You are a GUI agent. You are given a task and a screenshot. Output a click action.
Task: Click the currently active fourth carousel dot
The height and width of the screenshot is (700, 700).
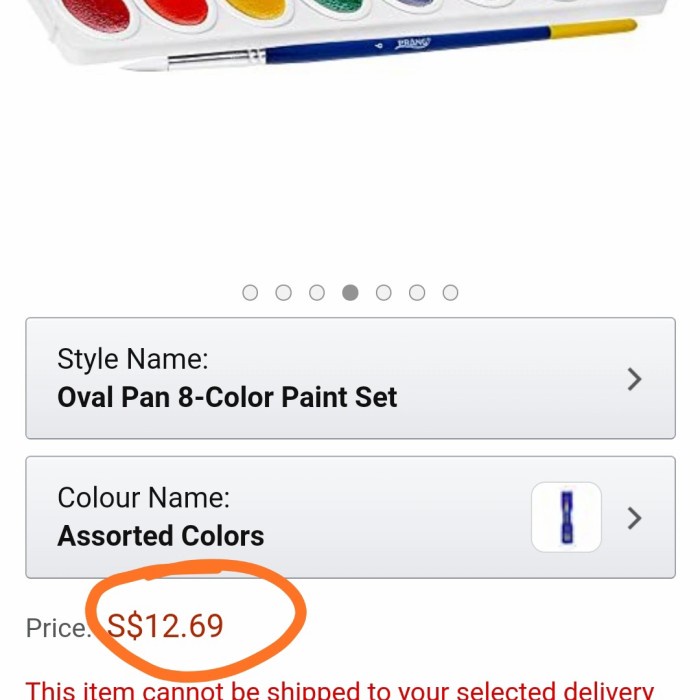(x=350, y=293)
